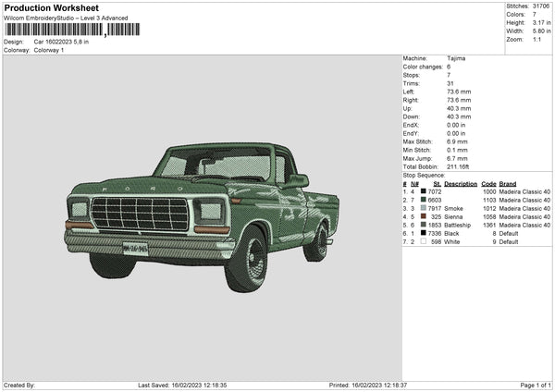555x392 pixels.
Task: Click the Stitches count 31706
Action: [541, 6]
